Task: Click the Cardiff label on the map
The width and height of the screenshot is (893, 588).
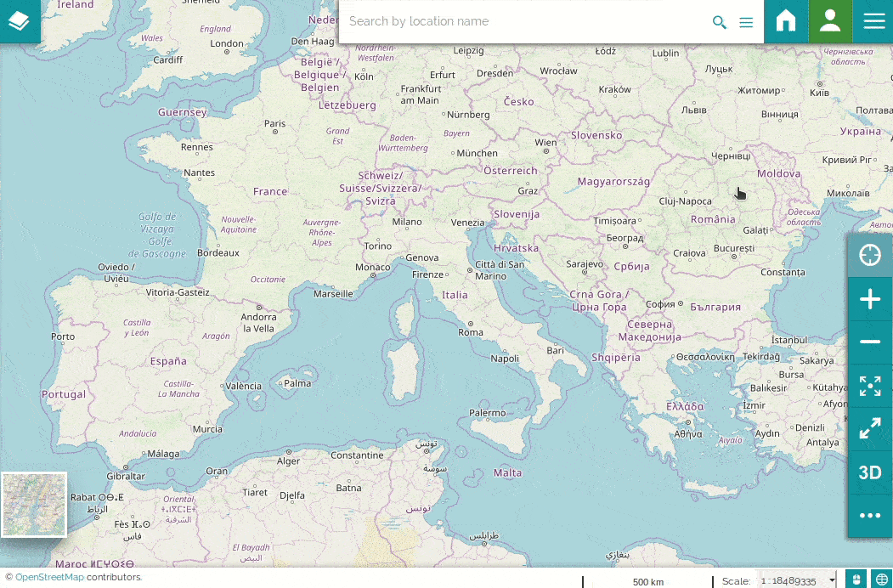Action: [167, 59]
